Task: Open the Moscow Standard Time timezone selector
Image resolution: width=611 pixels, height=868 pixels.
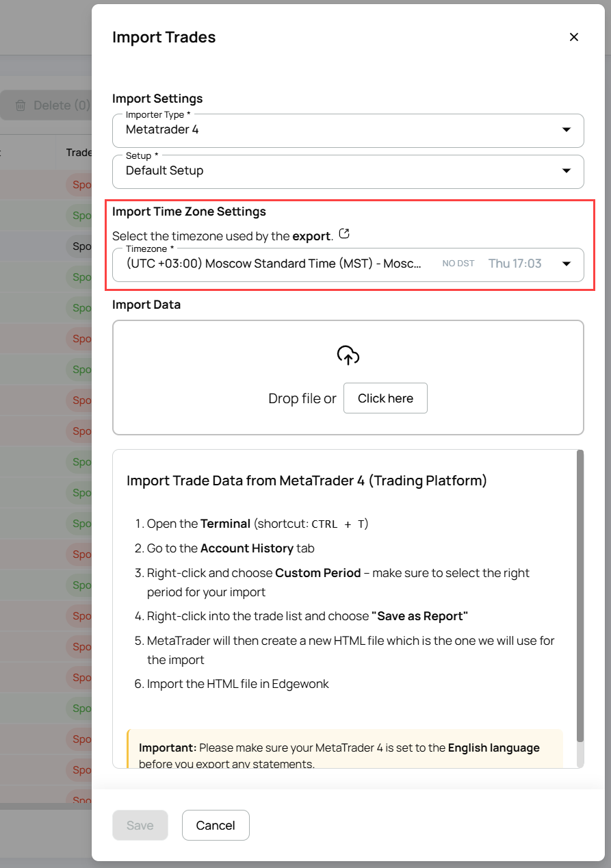Action: 274,264
